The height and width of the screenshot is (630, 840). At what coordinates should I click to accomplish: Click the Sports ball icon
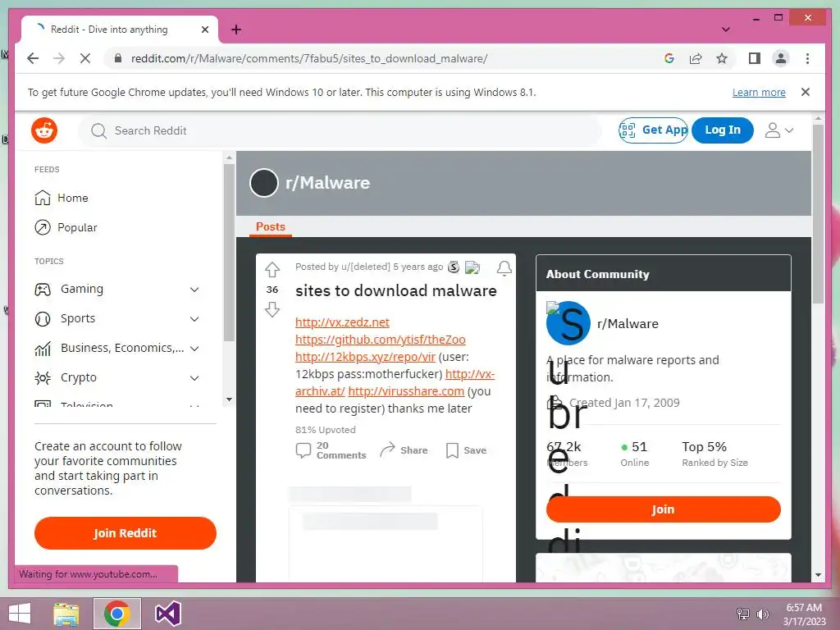43,319
